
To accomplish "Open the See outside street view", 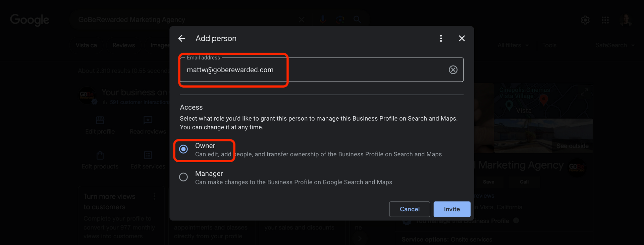I will (543, 136).
